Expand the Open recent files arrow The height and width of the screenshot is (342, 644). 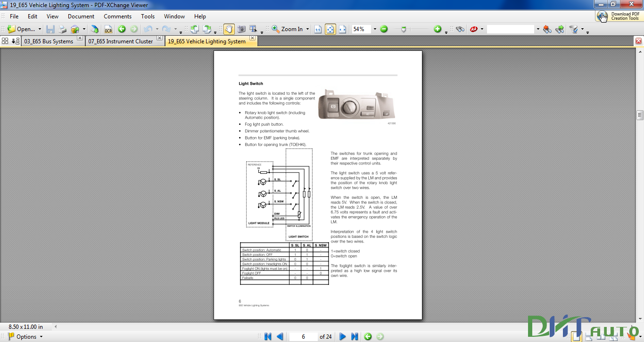click(x=40, y=29)
